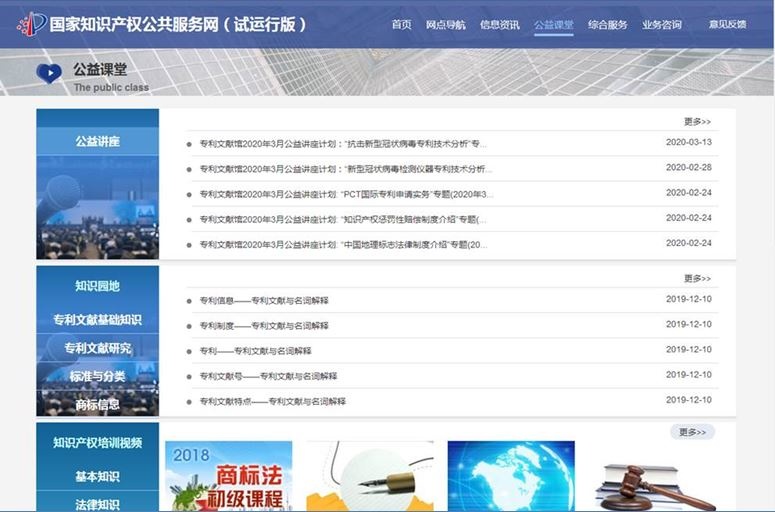Open the fountain pen video thumbnail
The height and width of the screenshot is (512, 775).
click(x=370, y=476)
